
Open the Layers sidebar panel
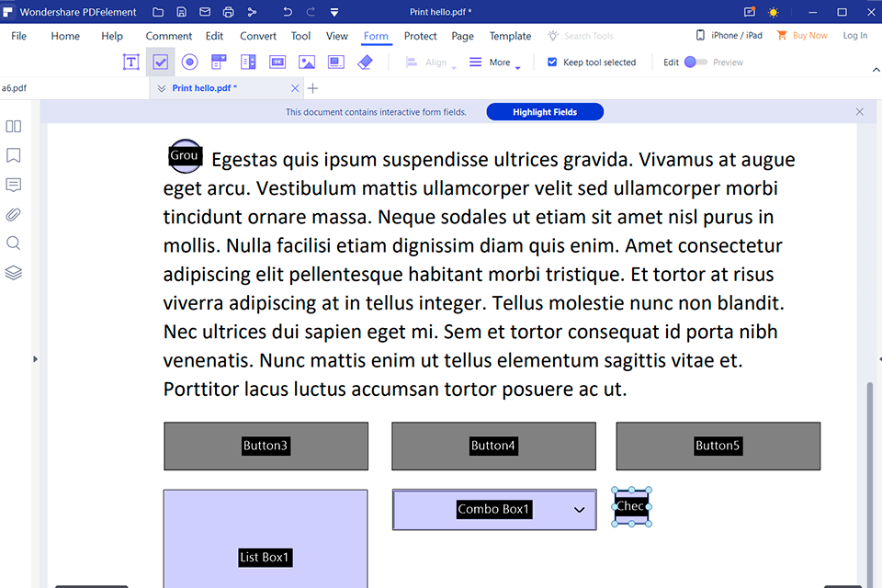[x=14, y=273]
